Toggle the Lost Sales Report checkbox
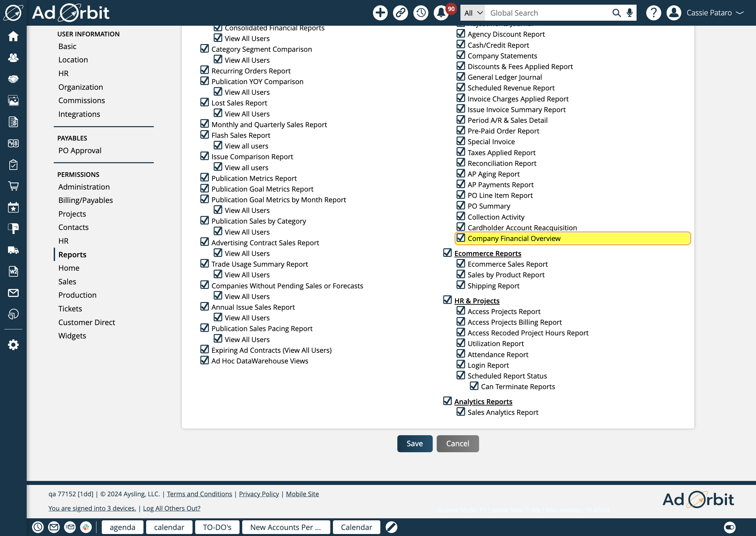The width and height of the screenshot is (756, 536). point(205,102)
